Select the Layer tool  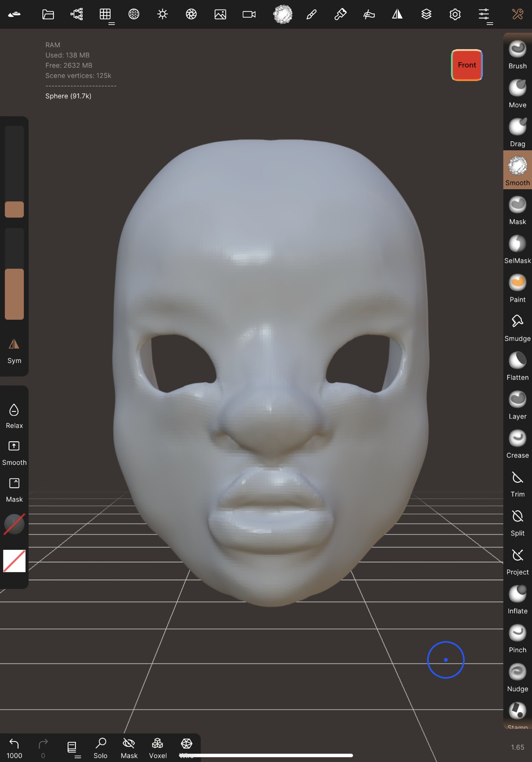click(517, 405)
